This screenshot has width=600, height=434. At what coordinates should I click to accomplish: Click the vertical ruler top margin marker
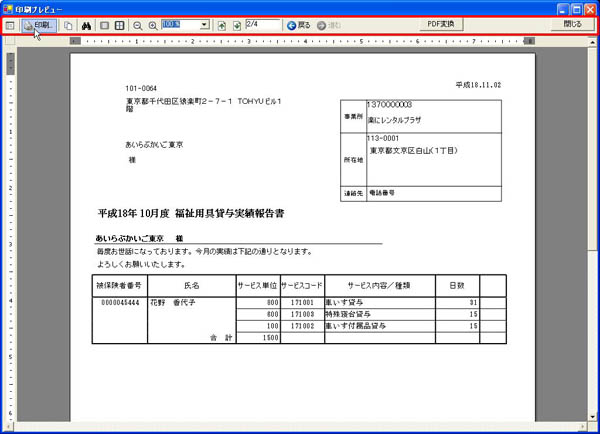click(11, 63)
